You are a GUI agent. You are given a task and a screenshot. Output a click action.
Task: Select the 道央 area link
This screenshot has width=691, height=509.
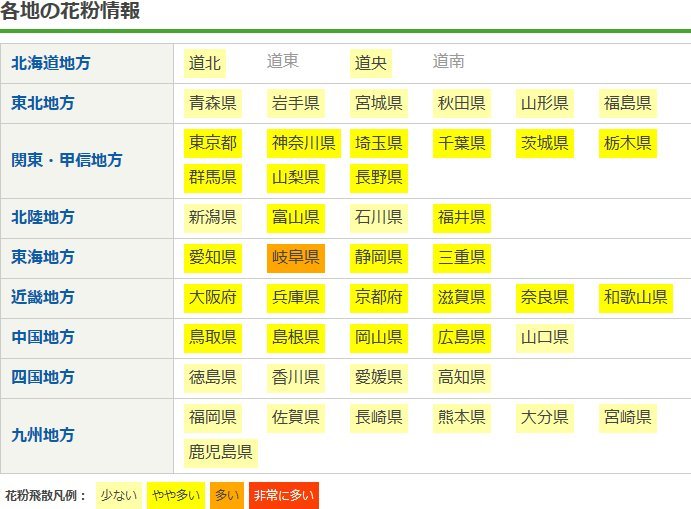coord(370,63)
